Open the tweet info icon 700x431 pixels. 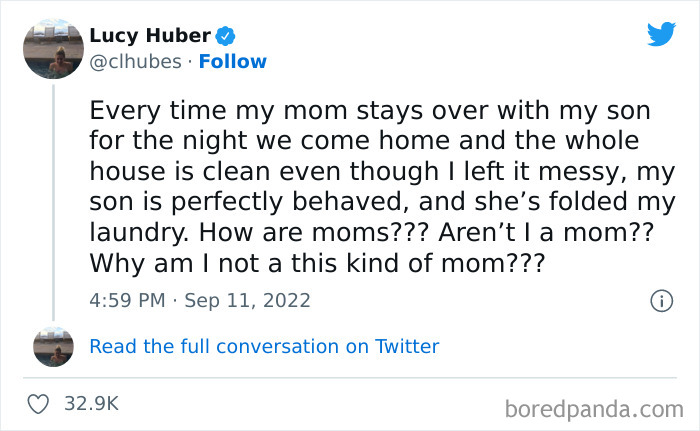[x=660, y=300]
